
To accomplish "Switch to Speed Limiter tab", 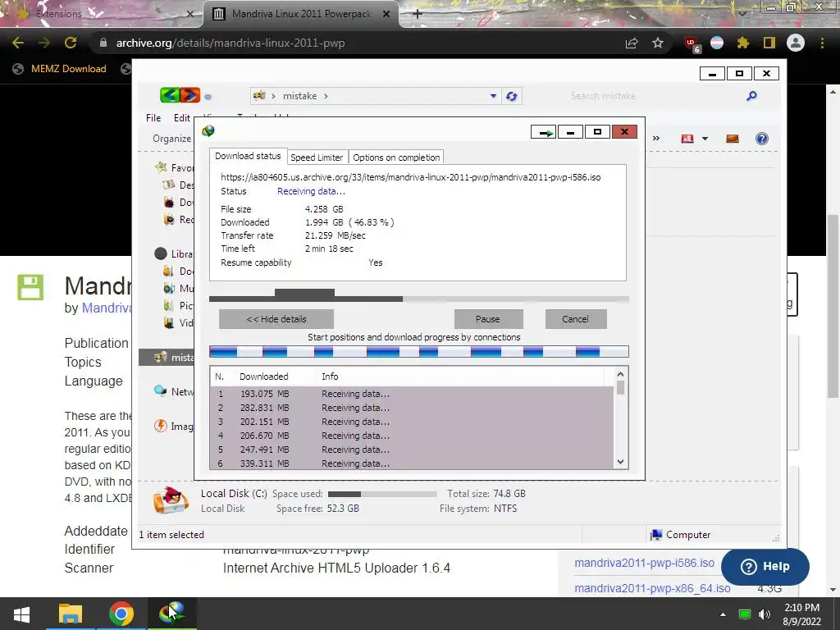I will pyautogui.click(x=317, y=157).
